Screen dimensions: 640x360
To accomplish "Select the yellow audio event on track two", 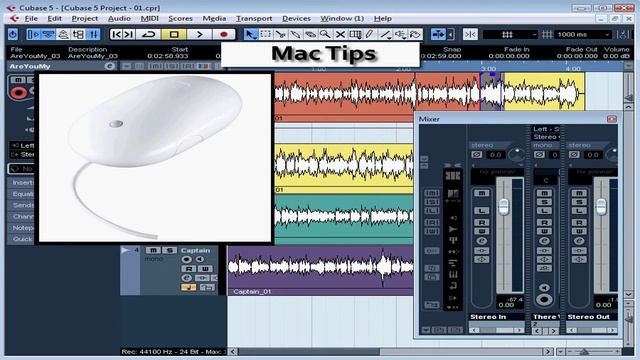I will [x=344, y=168].
